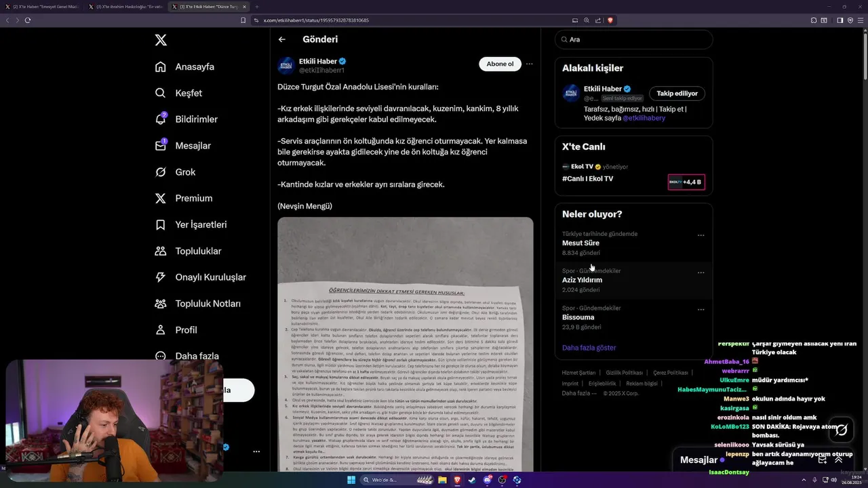This screenshot has width=868, height=488.
Task: Open Aziz Yıldırım trending topic
Action: point(582,280)
